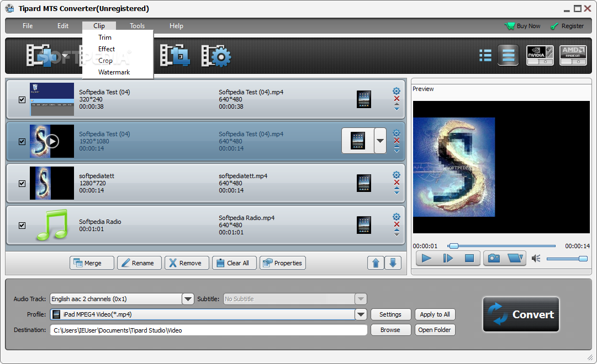Click iPad profile button in selected row
The image size is (597, 364).
(358, 141)
